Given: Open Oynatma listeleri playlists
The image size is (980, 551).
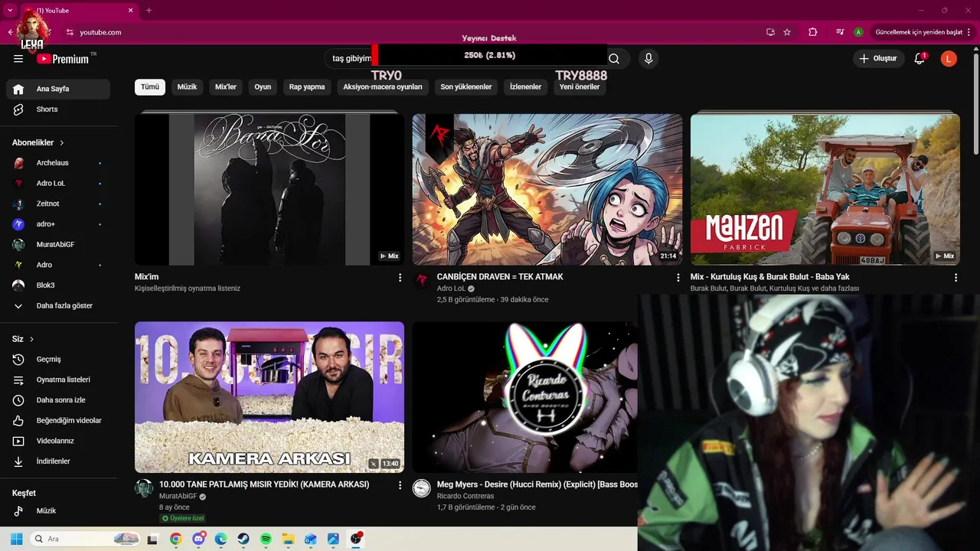Looking at the screenshot, I should (x=58, y=380).
